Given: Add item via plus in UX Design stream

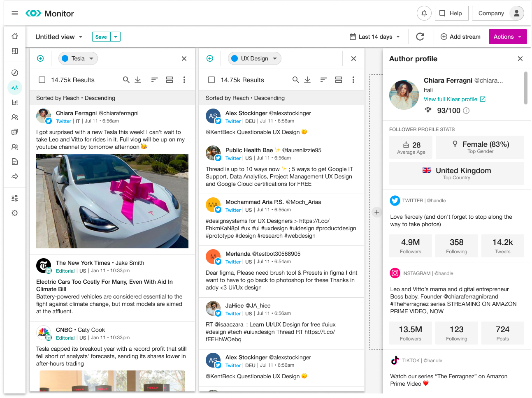Looking at the screenshot, I should pyautogui.click(x=210, y=58).
